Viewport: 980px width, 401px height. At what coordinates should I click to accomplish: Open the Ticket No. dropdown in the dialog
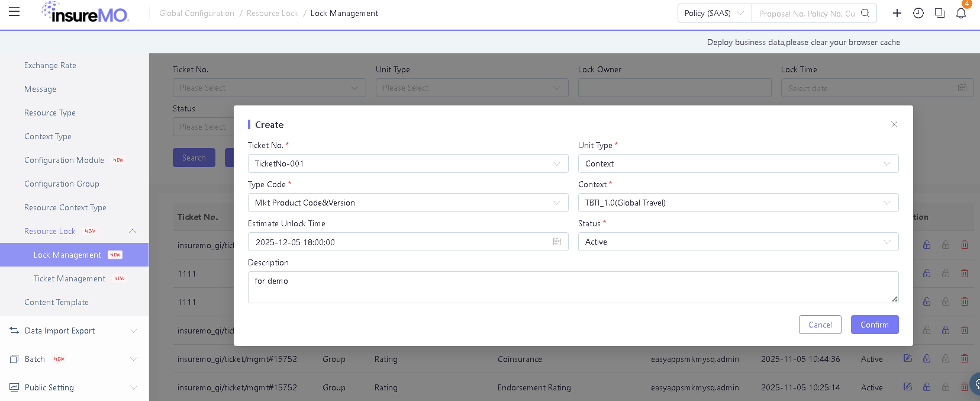pos(408,163)
